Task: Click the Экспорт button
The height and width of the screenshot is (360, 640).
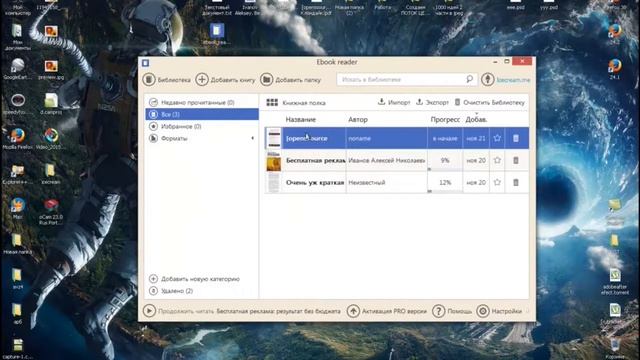Action: coord(432,102)
